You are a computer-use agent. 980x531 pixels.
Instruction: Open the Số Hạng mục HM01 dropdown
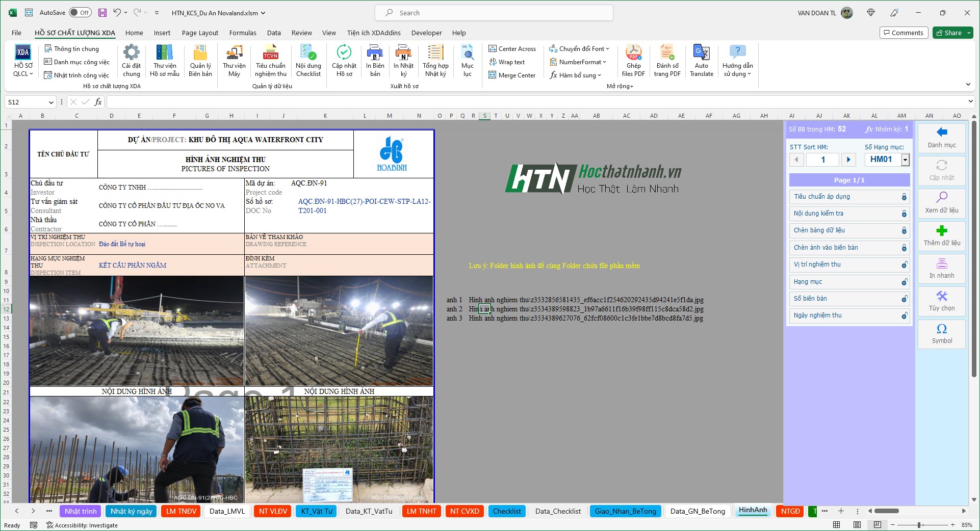coord(906,160)
